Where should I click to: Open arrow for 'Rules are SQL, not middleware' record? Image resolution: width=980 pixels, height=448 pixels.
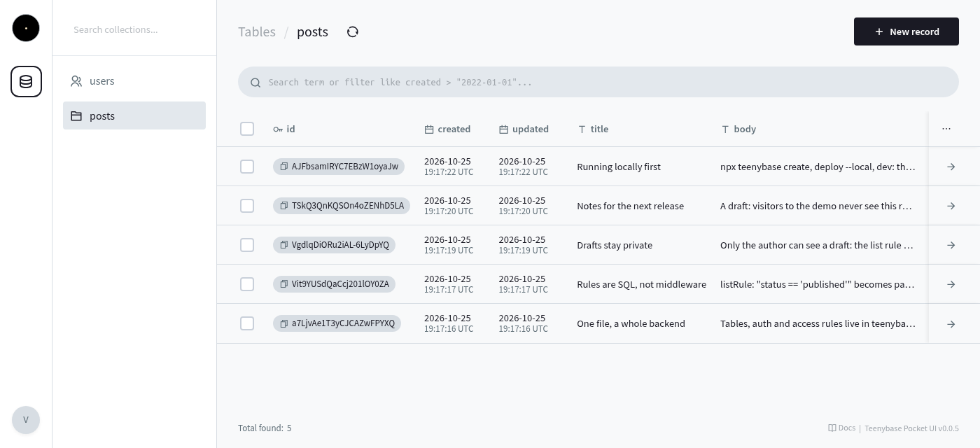[951, 284]
